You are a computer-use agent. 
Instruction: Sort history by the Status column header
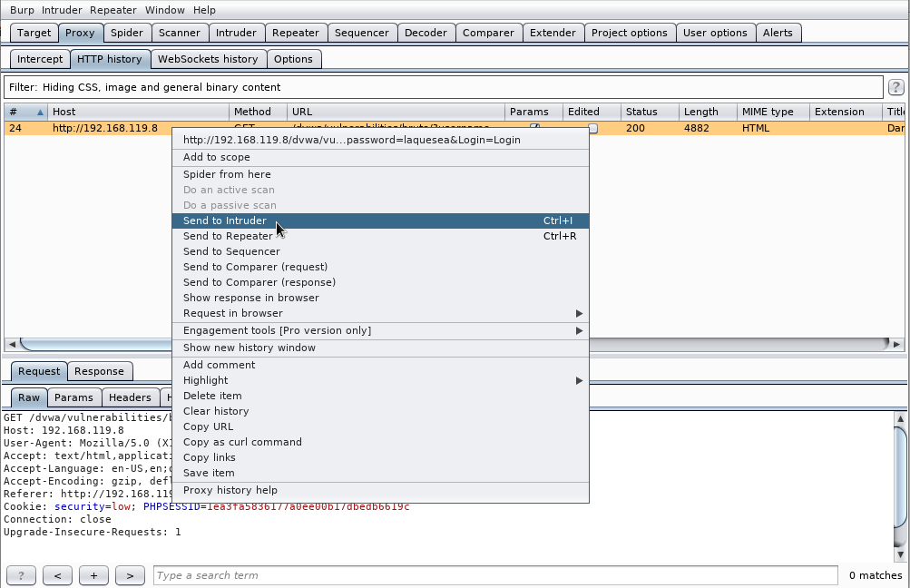650,112
